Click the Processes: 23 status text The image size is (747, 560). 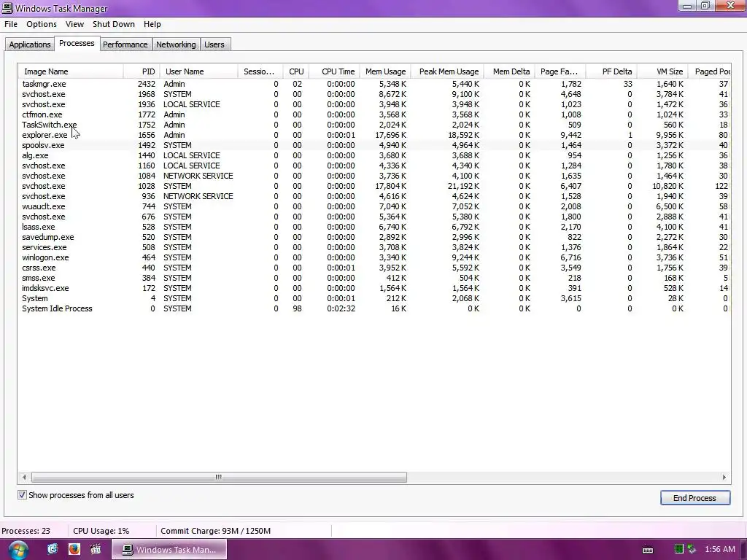click(26, 531)
